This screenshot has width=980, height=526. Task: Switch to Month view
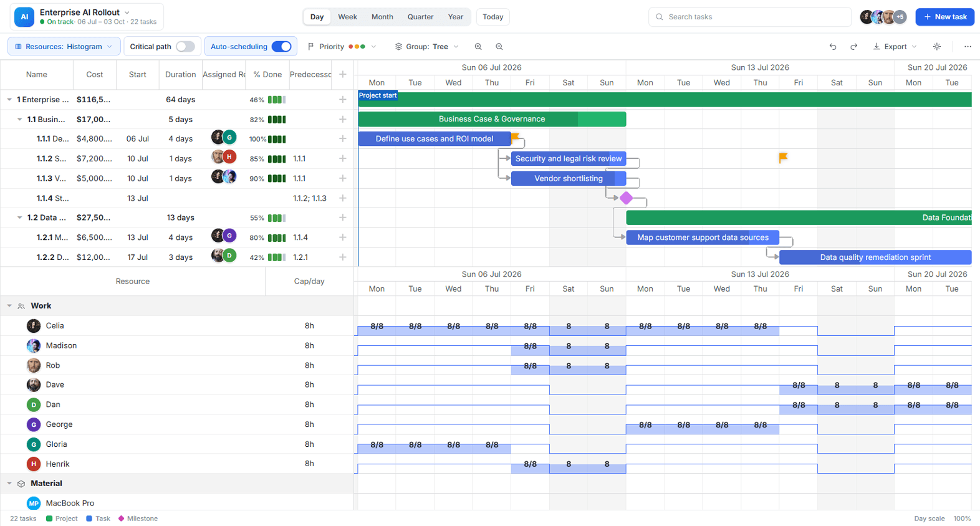[x=382, y=17]
